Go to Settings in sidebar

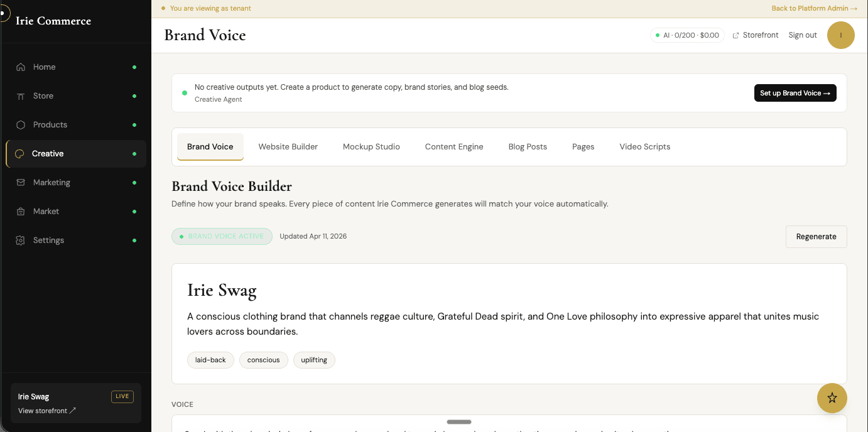tap(76, 240)
